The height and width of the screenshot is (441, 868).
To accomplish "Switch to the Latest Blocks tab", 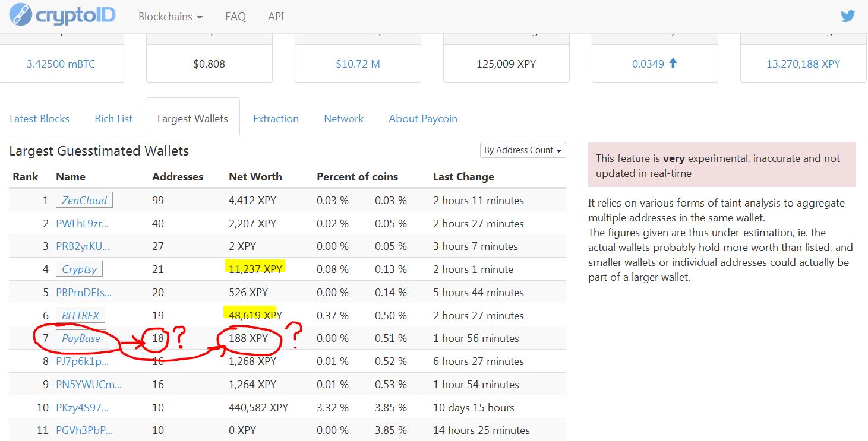I will tap(39, 118).
